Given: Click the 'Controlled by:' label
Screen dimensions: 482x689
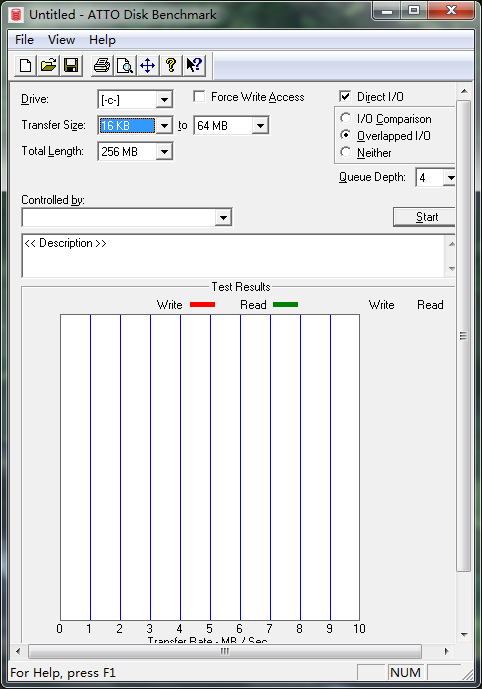Looking at the screenshot, I should (53, 200).
